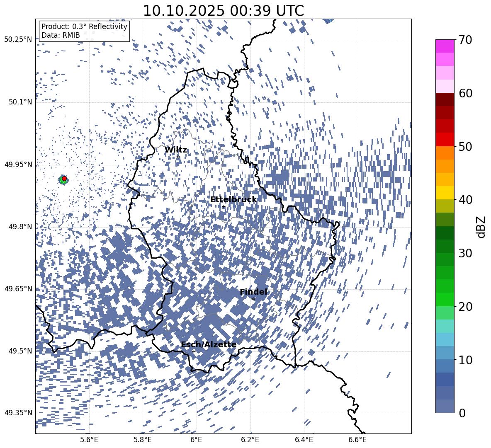Click the 70 colorbar tick label
The width and height of the screenshot is (491, 448).
tap(465, 40)
